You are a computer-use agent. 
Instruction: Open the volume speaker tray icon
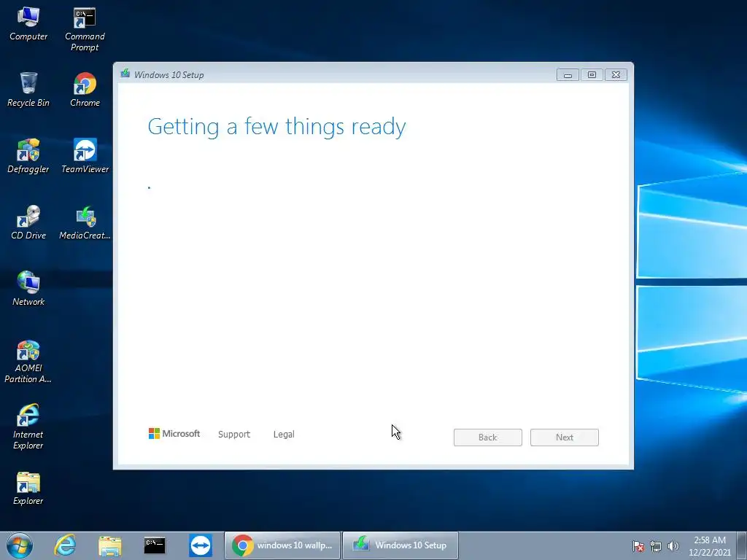673,546
